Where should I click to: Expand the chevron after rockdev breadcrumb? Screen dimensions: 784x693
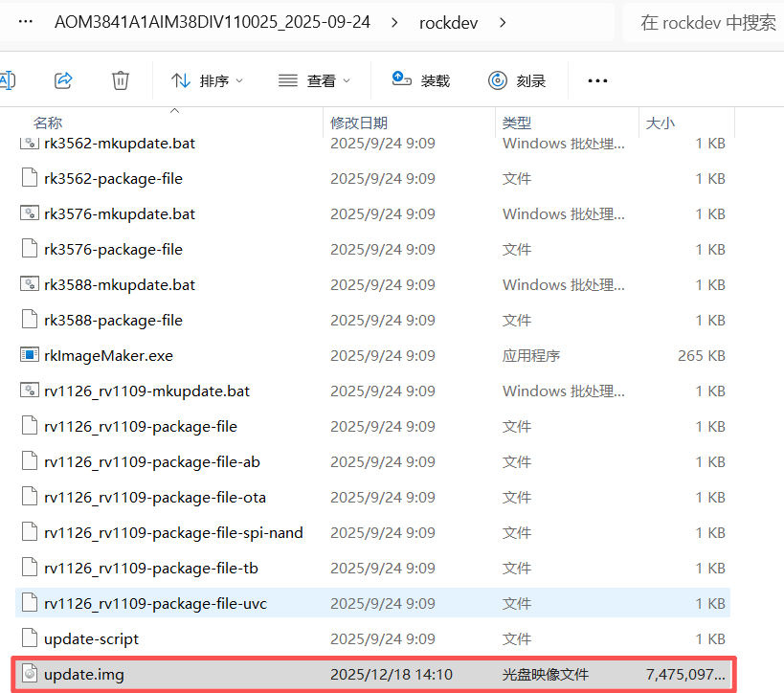point(504,22)
